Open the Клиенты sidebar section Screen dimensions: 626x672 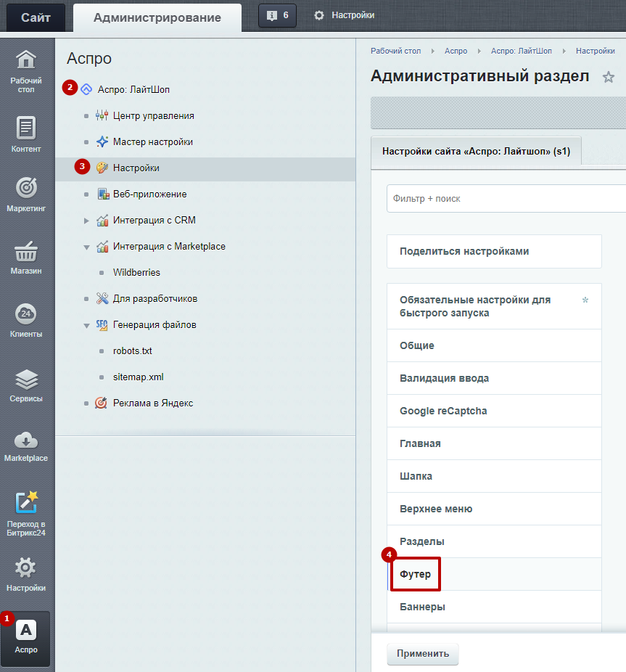point(26,320)
